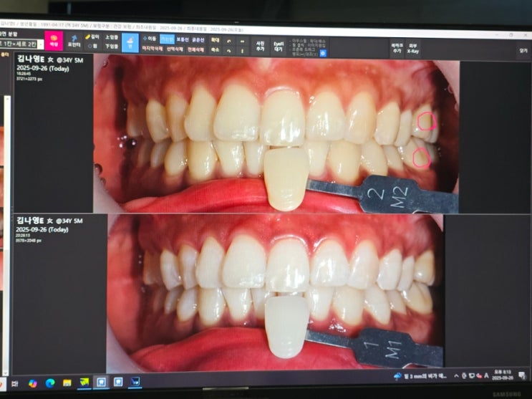Click 마지막삭제 to delete last drawing
The width and height of the screenshot is (532, 399).
point(153,49)
